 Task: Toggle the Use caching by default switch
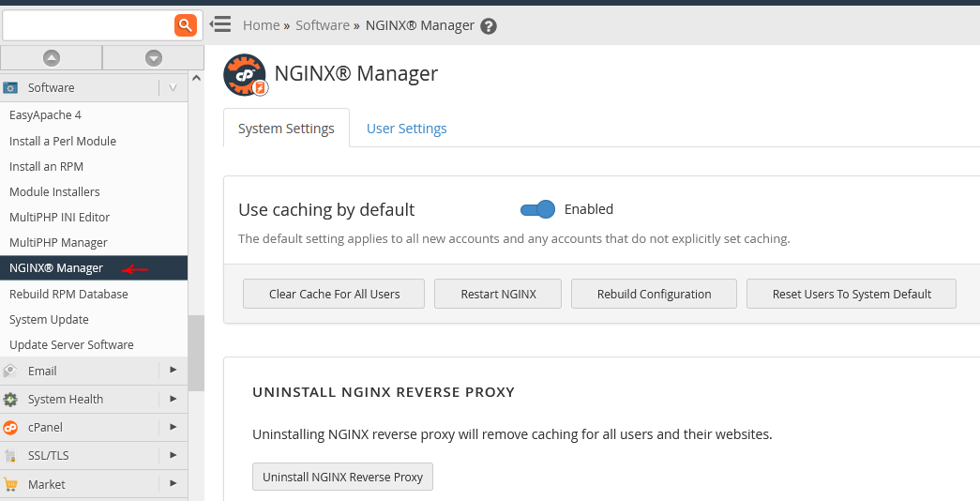537,209
